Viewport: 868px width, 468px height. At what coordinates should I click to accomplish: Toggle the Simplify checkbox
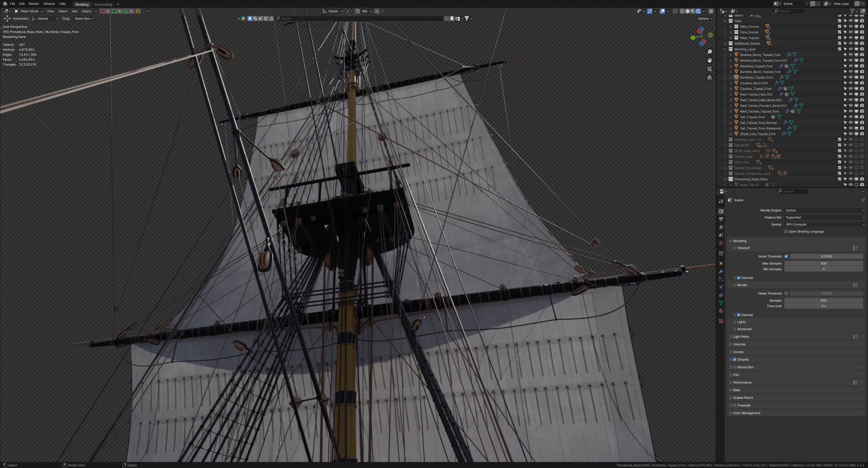tap(735, 360)
